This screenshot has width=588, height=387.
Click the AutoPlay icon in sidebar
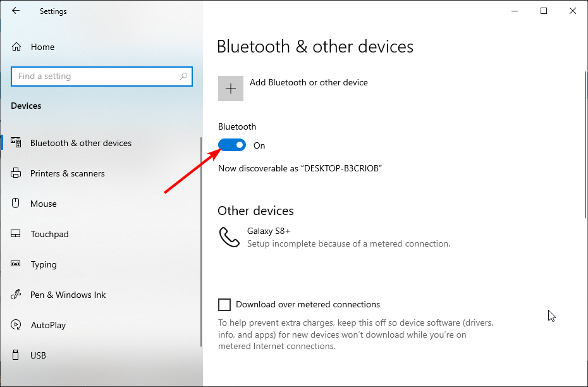(16, 325)
